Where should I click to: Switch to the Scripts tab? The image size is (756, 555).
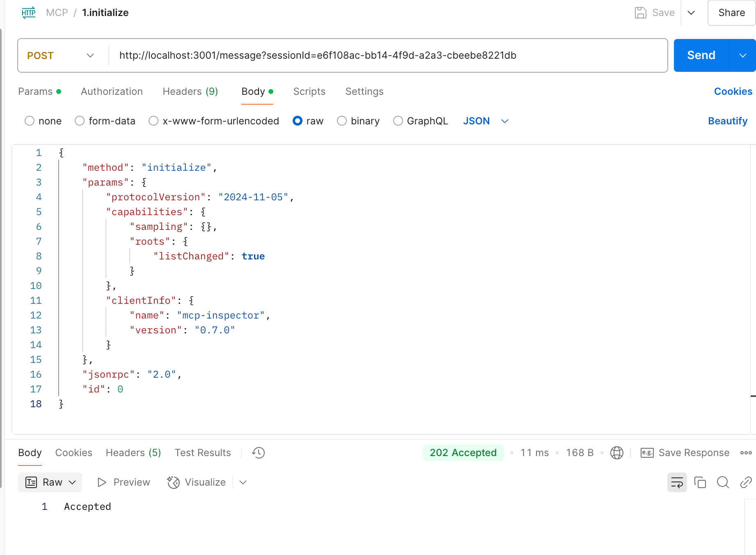click(x=309, y=92)
